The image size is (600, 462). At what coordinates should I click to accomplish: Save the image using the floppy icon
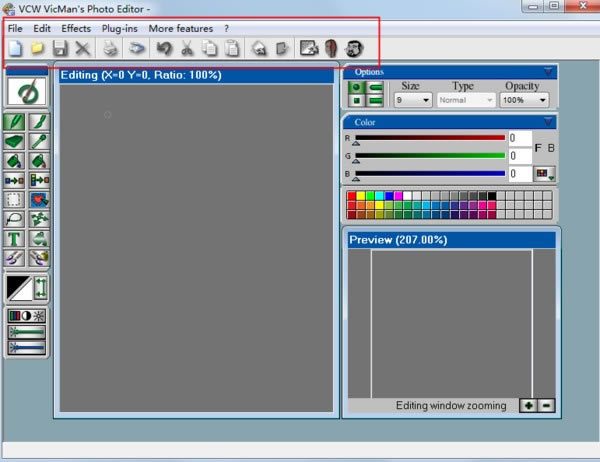pos(60,49)
